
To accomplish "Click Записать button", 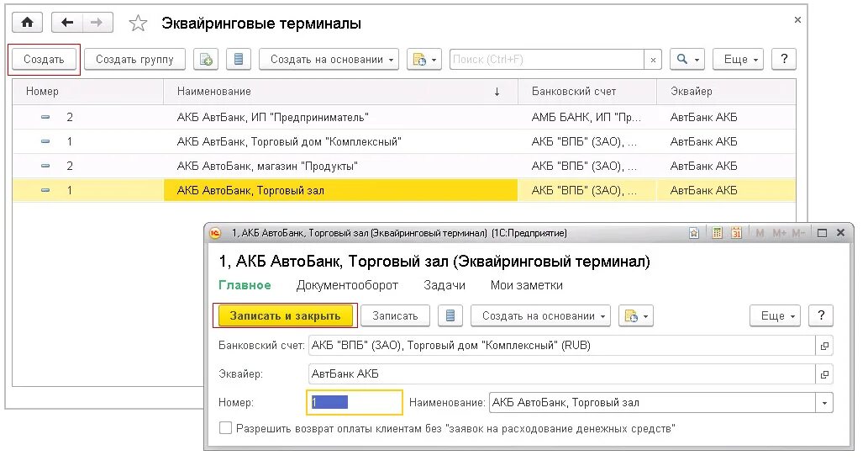I will pyautogui.click(x=395, y=315).
